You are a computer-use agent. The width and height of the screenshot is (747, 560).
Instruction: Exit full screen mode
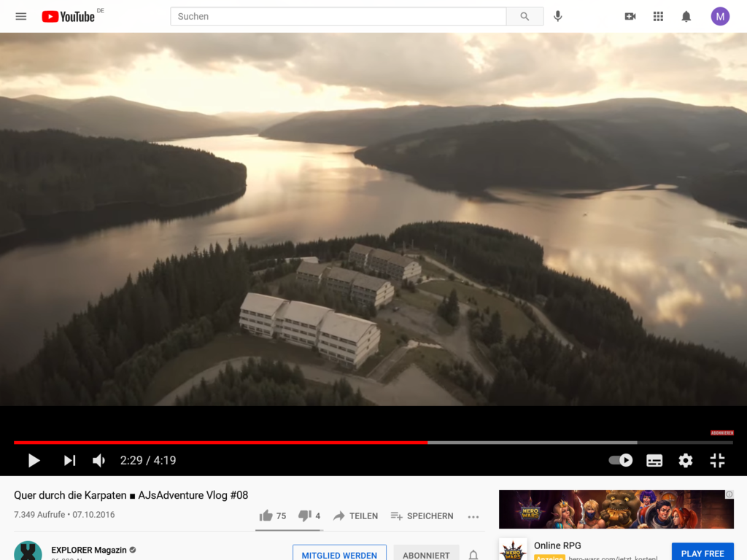[x=717, y=461]
